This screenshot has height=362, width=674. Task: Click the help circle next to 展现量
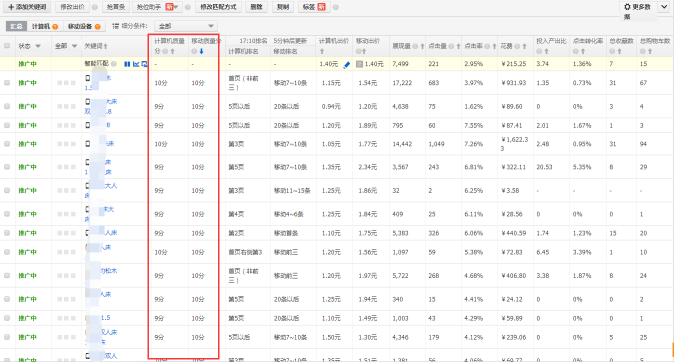click(415, 46)
